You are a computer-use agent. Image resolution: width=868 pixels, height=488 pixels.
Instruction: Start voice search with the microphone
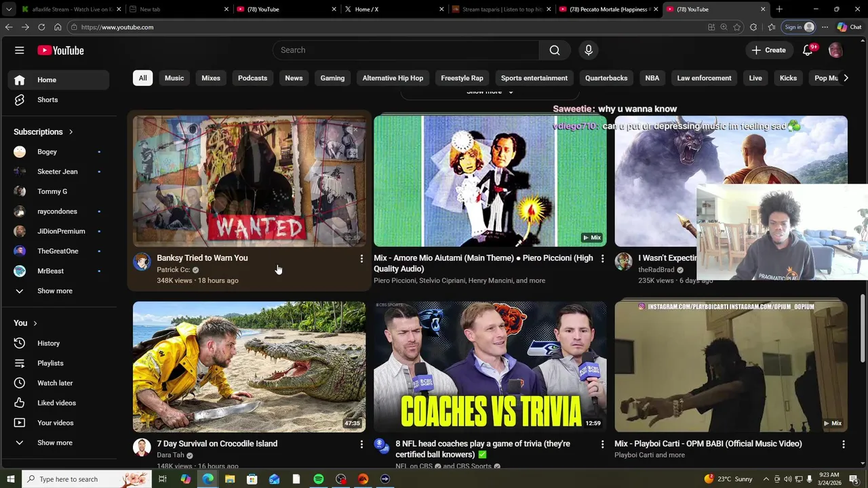coord(589,50)
